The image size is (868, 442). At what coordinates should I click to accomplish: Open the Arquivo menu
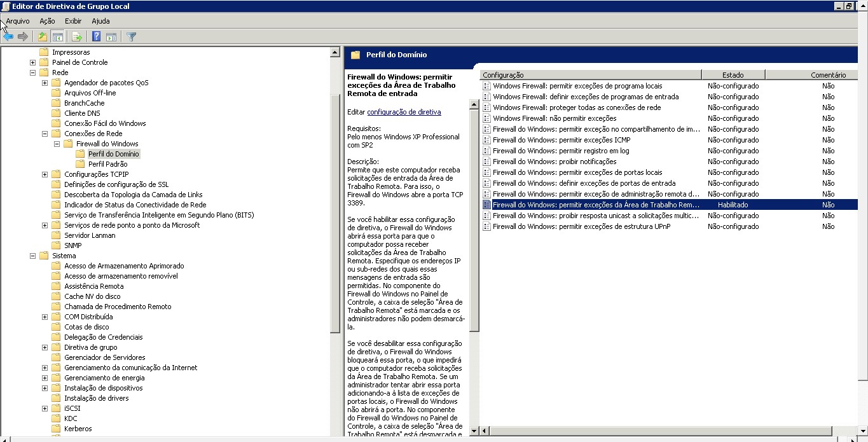18,21
